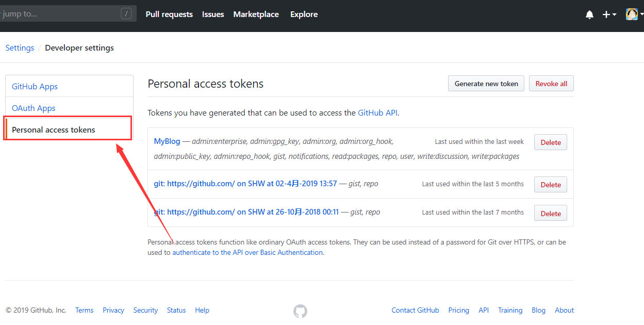Screen dimensions: 644x325
Task: Click the slash shortcut icon in search box
Action: point(126,14)
